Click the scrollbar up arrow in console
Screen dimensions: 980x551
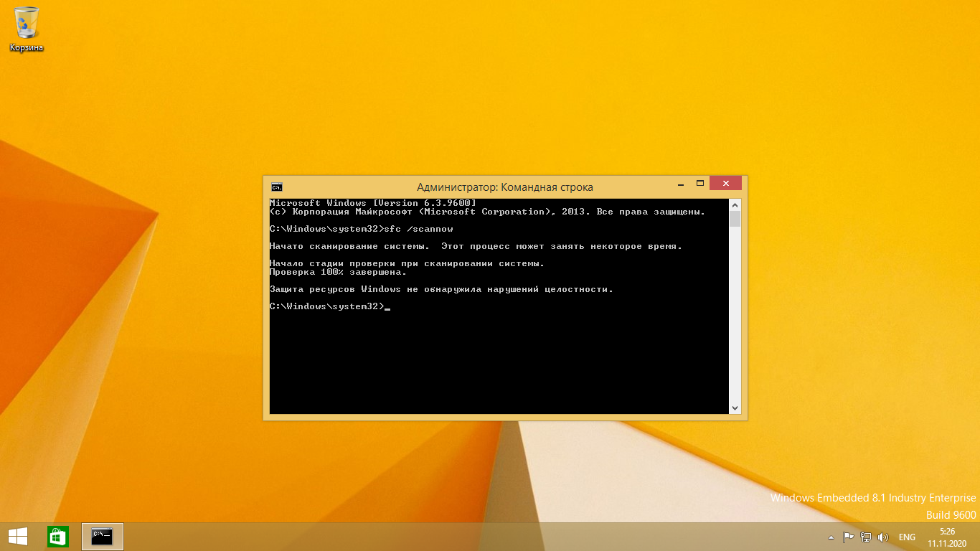pyautogui.click(x=735, y=204)
